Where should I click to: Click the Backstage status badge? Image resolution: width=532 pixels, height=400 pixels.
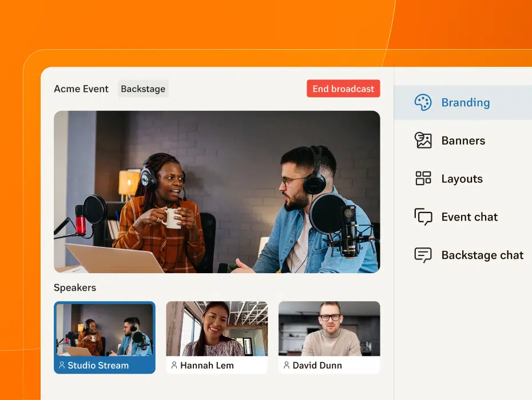point(143,89)
